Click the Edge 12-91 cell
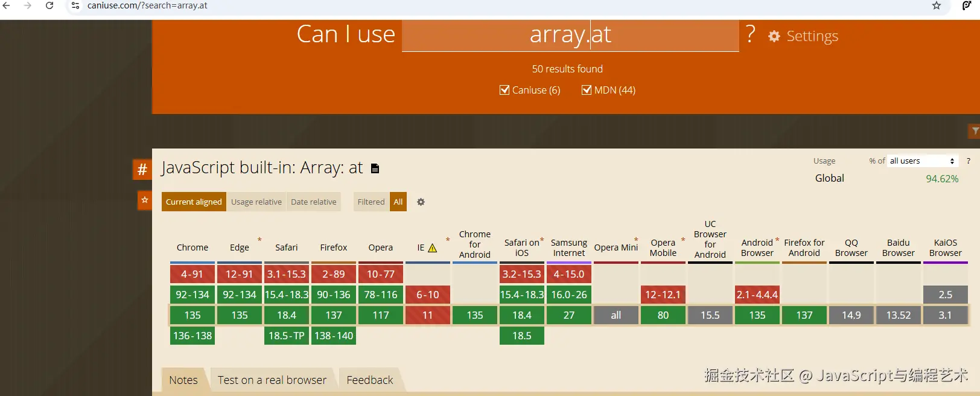Screen dimensions: 980x396 tap(240, 274)
